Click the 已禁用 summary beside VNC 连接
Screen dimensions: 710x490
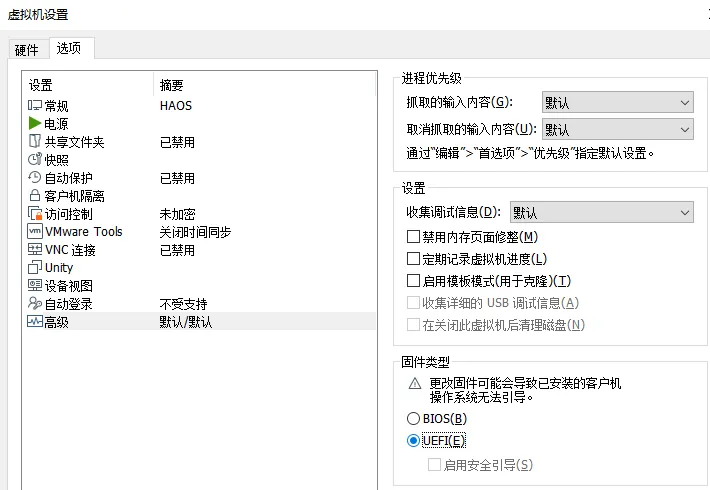click(x=177, y=250)
